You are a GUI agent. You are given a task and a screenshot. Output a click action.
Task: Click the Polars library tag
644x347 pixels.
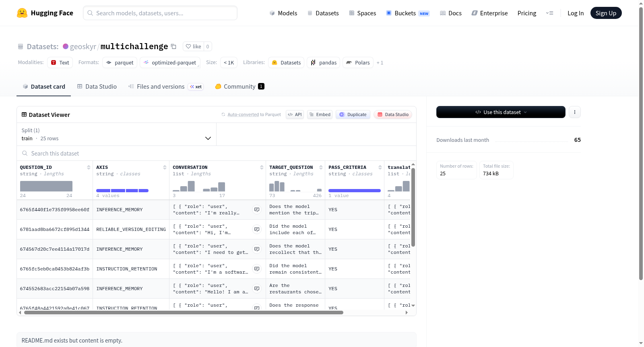click(x=358, y=62)
